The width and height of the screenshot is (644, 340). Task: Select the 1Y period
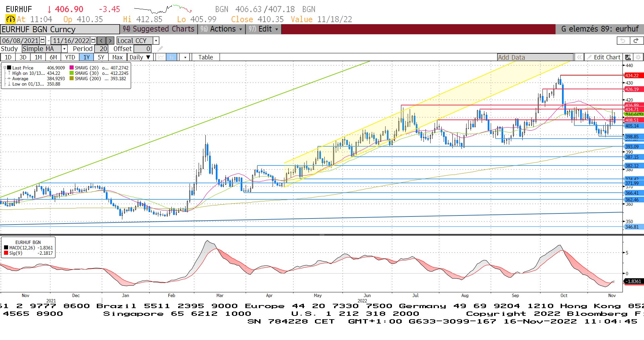point(86,57)
